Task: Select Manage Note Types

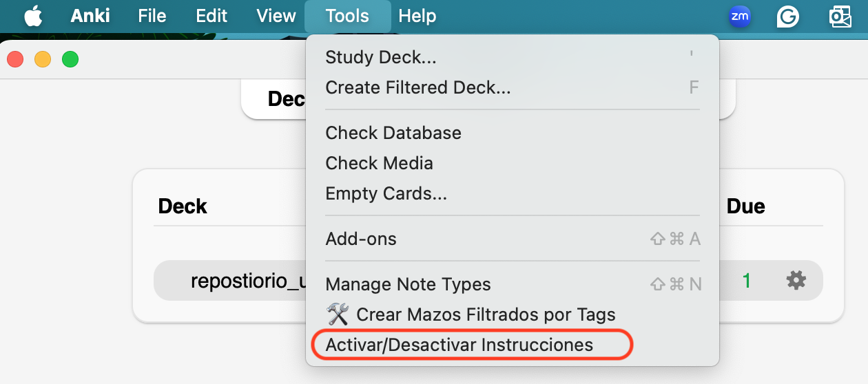Action: click(408, 284)
